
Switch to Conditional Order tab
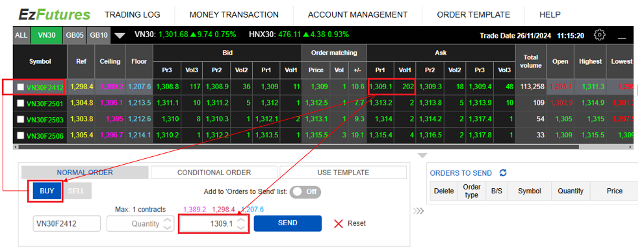[214, 173]
